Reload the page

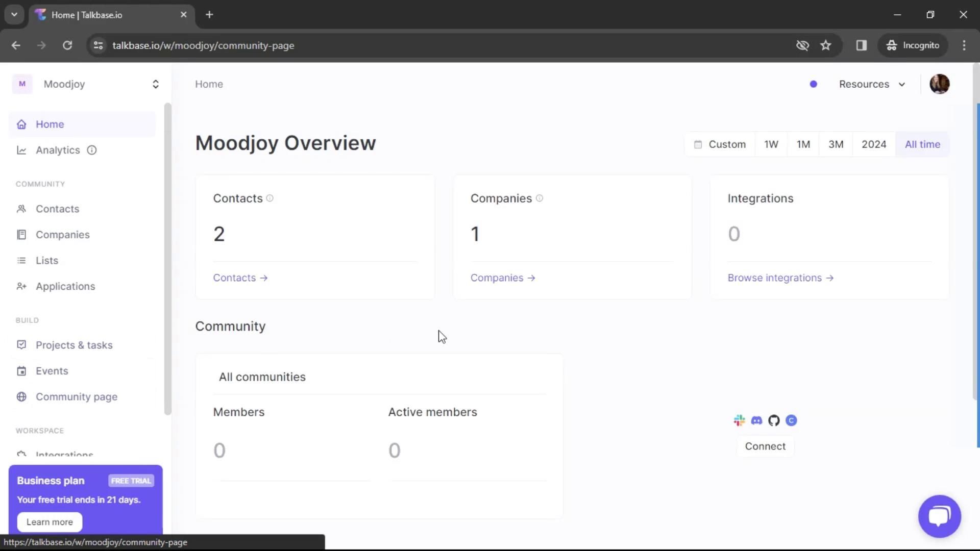(x=67, y=45)
